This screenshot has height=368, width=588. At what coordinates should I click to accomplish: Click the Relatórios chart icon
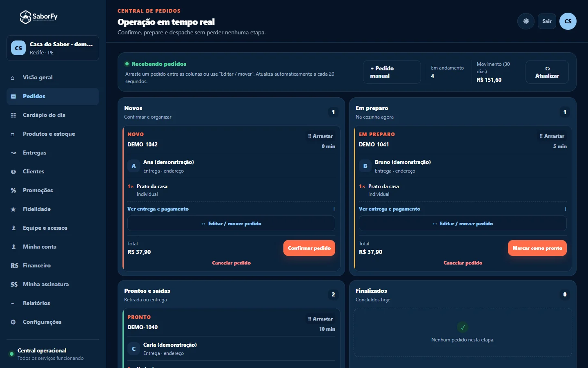point(13,303)
